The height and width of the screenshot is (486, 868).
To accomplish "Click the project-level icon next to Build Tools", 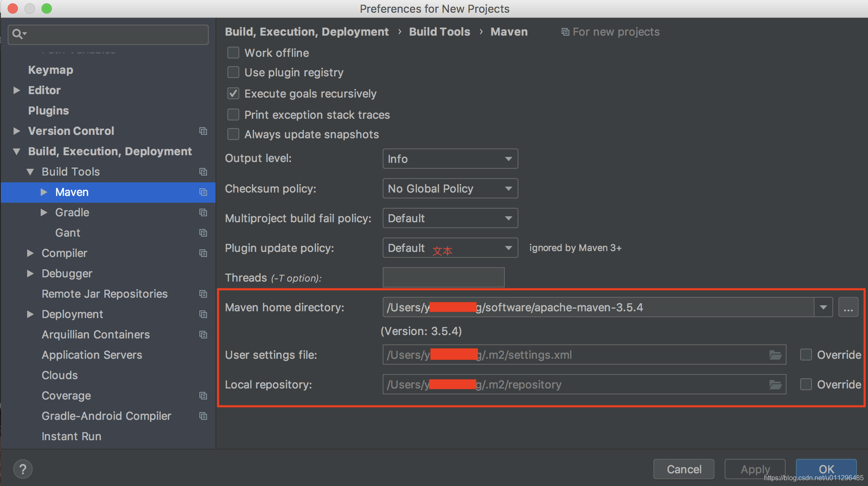I will (203, 172).
